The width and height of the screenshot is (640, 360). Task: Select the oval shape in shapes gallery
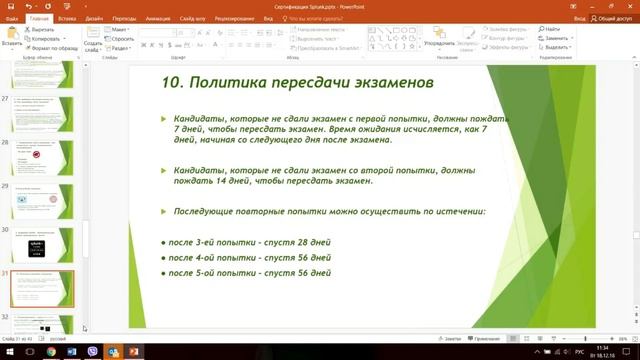404,31
